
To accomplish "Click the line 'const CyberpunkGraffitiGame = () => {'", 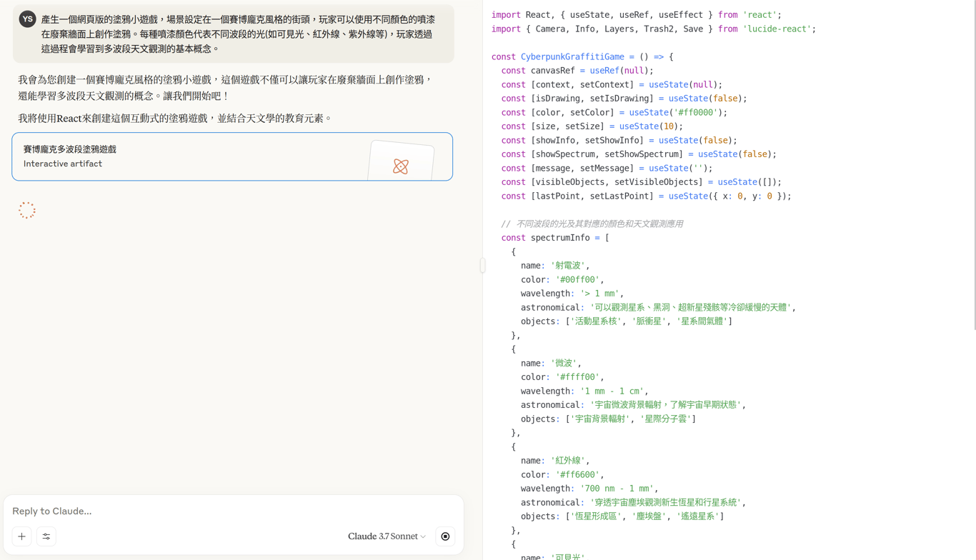I will coord(582,56).
